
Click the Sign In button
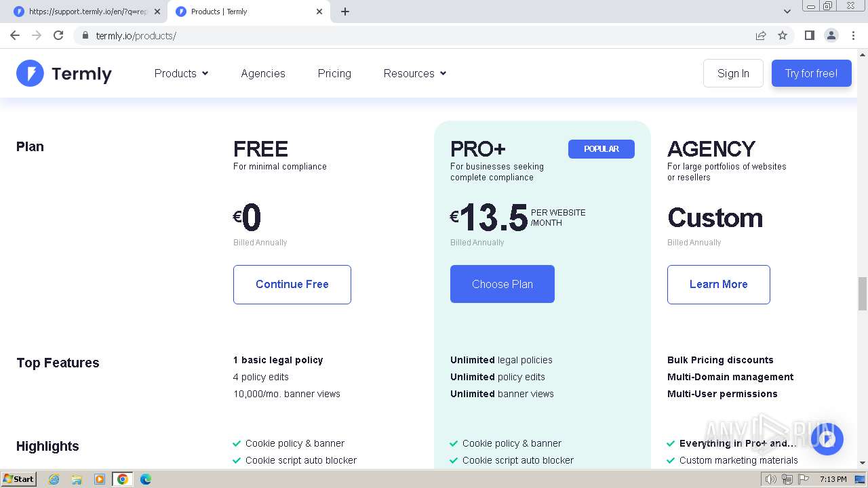[x=733, y=73]
